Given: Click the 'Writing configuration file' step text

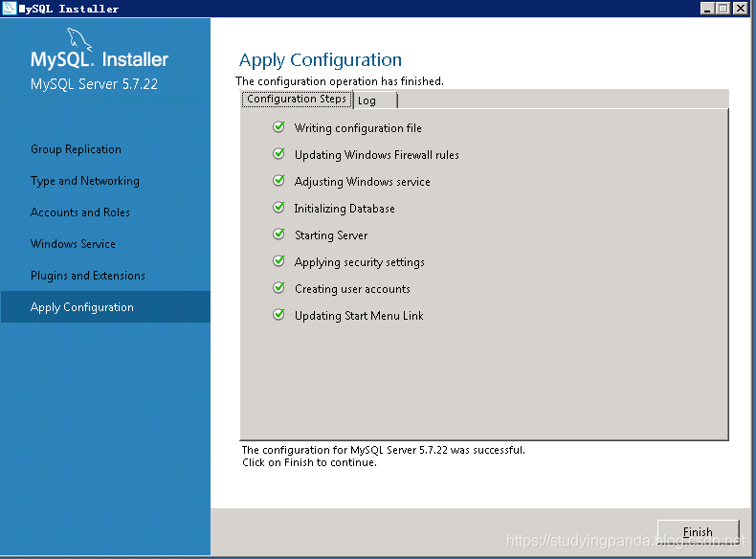Looking at the screenshot, I should point(358,128).
